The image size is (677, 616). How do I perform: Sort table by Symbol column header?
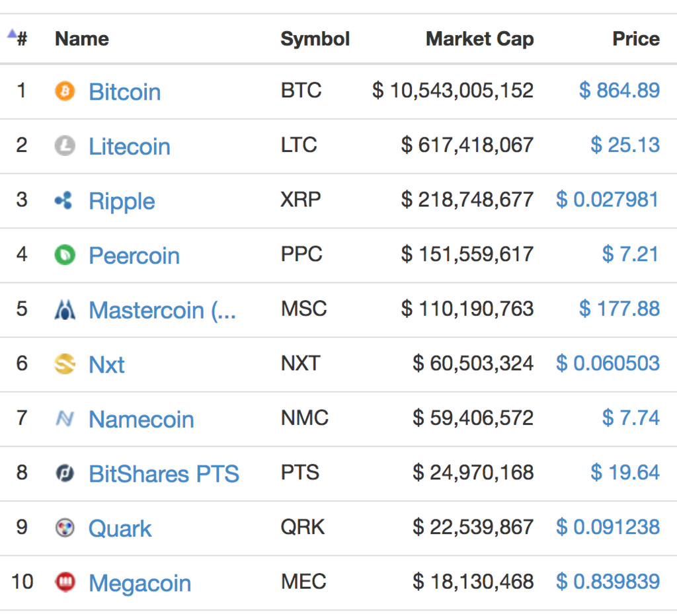pyautogui.click(x=315, y=39)
